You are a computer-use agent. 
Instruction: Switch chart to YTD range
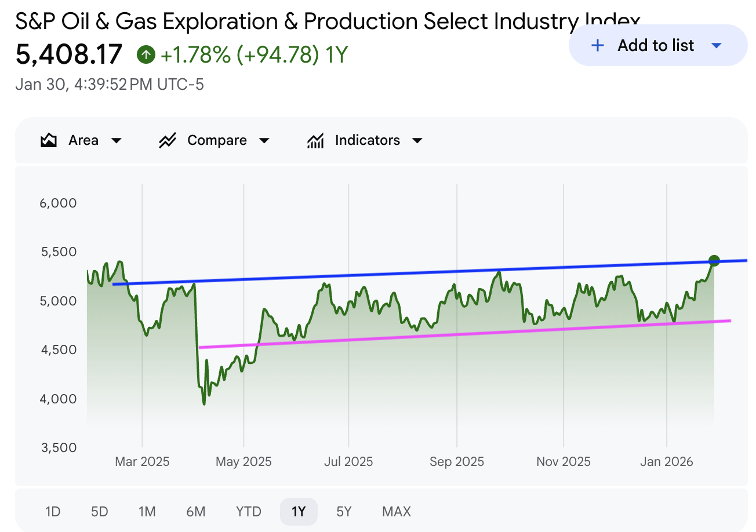pyautogui.click(x=249, y=512)
